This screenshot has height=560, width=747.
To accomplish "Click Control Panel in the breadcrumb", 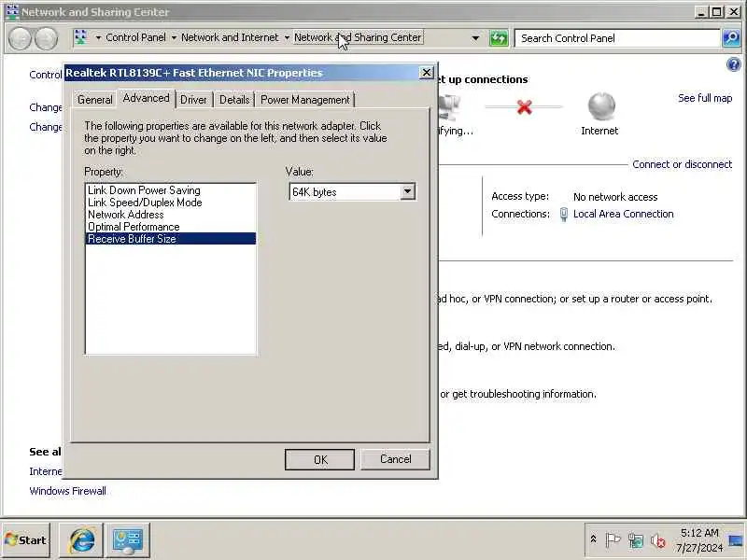I will tap(135, 37).
